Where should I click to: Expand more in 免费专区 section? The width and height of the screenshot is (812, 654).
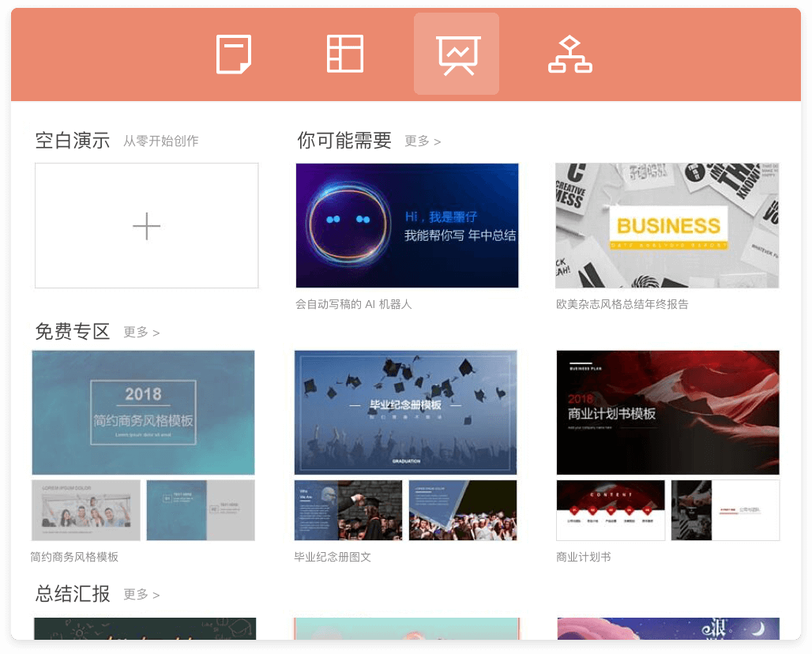pyautogui.click(x=141, y=333)
